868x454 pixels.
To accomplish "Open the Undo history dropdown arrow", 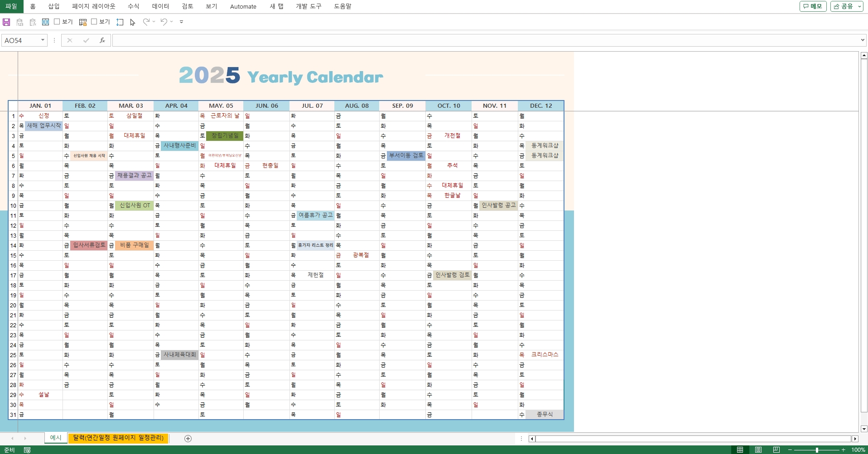I will click(x=172, y=22).
